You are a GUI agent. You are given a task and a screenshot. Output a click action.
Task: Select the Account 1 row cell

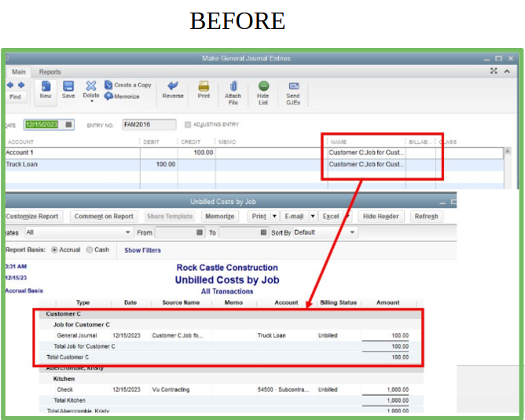72,152
